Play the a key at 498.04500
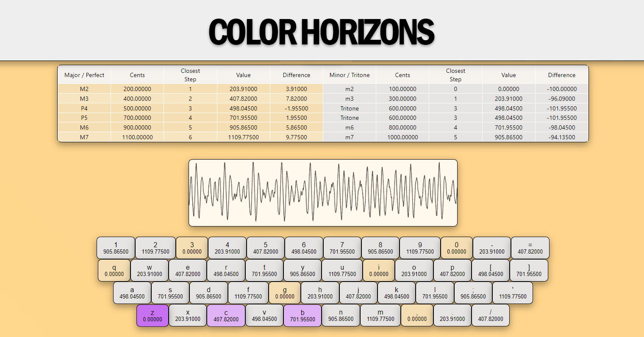The width and height of the screenshot is (644, 337). tap(132, 293)
